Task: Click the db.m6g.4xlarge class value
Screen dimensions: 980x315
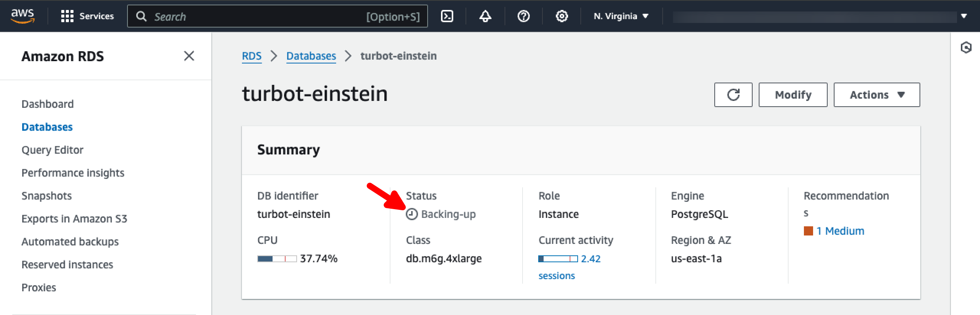Action: pyautogui.click(x=444, y=258)
